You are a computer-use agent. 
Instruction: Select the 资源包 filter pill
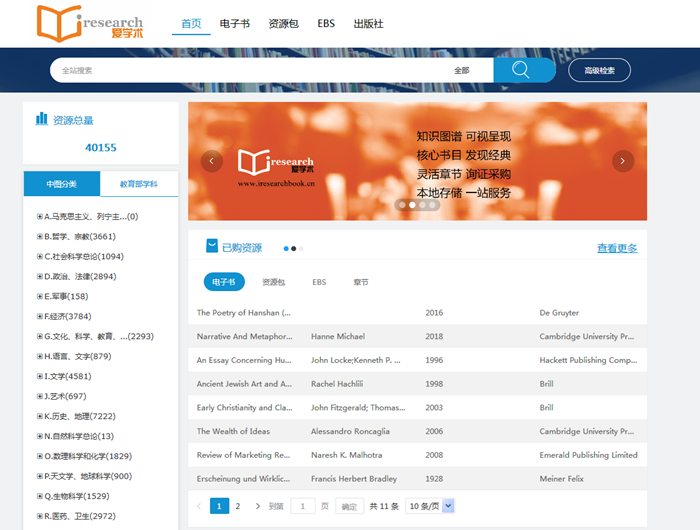(273, 283)
